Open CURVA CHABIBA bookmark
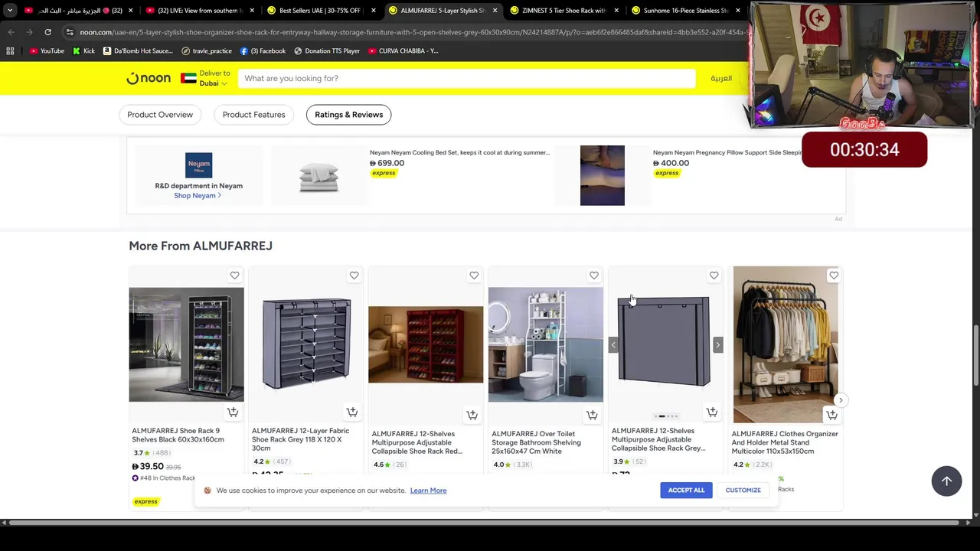The height and width of the screenshot is (551, 980). 403,51
